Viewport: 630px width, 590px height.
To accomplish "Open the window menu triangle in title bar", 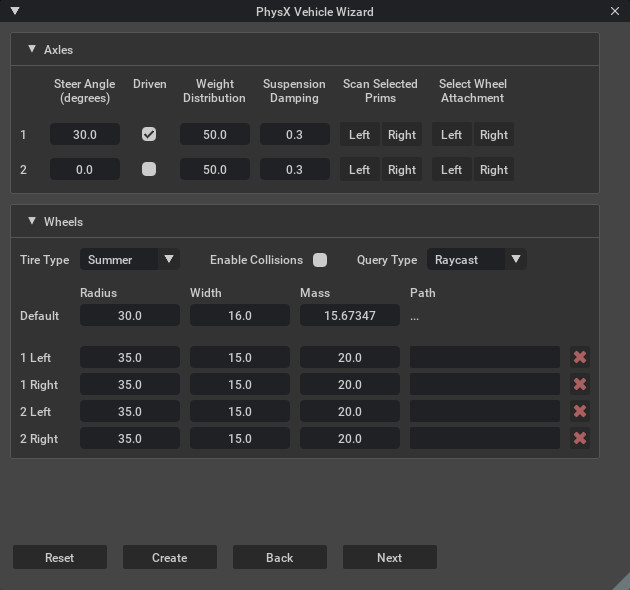I will [14, 11].
